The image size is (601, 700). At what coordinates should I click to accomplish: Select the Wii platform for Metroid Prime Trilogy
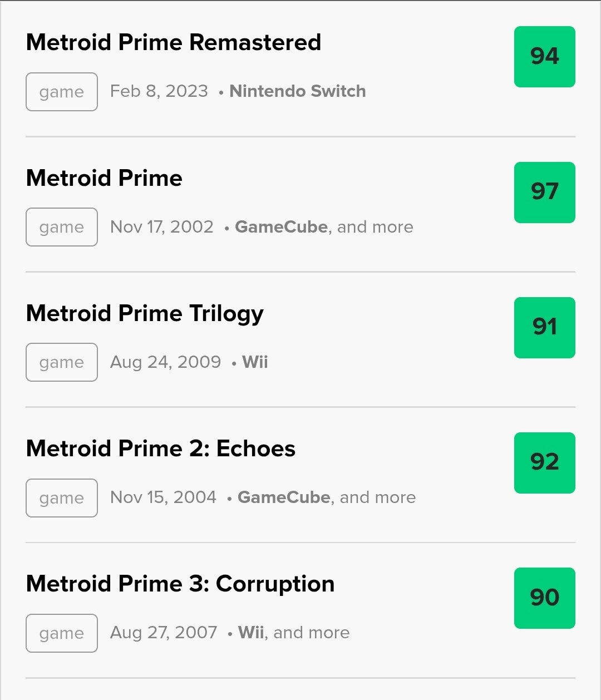pyautogui.click(x=255, y=362)
